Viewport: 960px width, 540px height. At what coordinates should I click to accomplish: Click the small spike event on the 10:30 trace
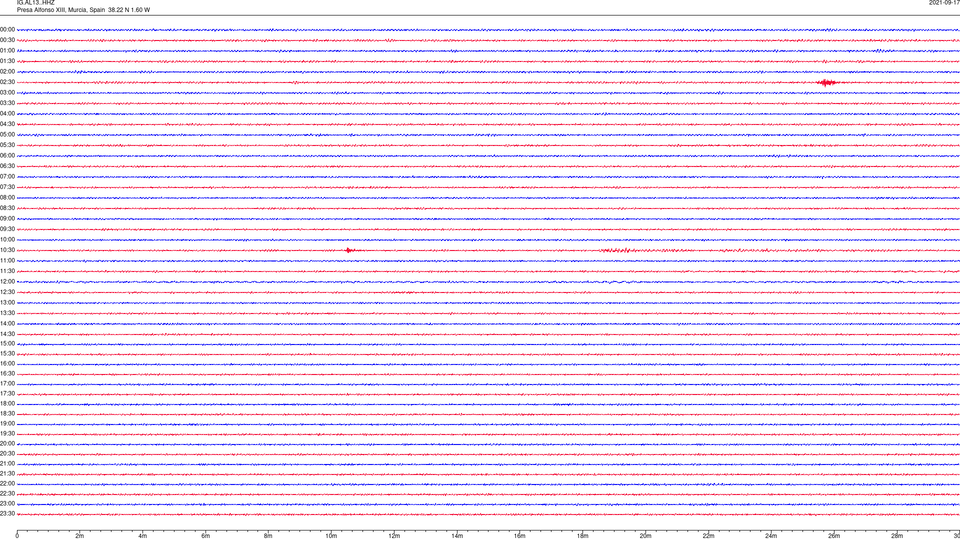point(348,250)
